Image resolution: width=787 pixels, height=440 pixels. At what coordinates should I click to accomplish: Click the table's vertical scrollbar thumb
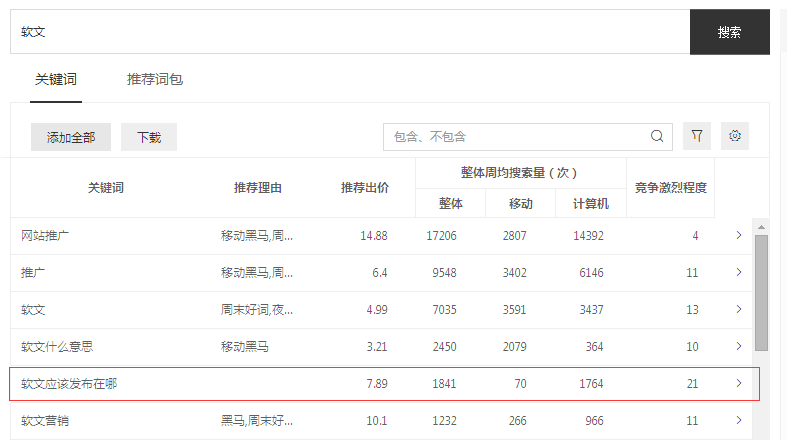761,292
